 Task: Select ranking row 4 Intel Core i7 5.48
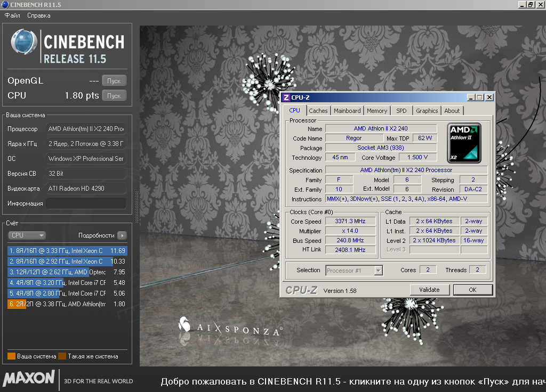click(x=67, y=283)
